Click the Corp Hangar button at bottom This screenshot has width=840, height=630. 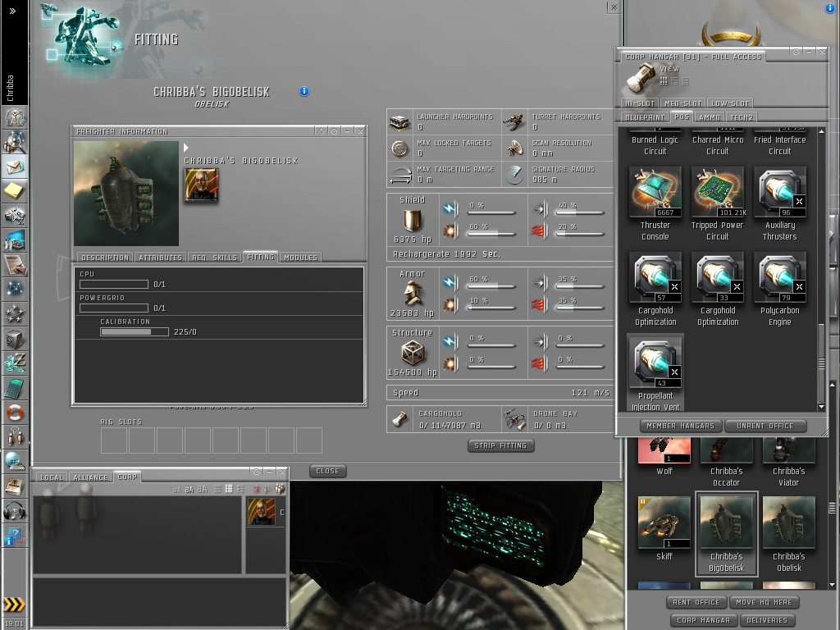pos(703,620)
